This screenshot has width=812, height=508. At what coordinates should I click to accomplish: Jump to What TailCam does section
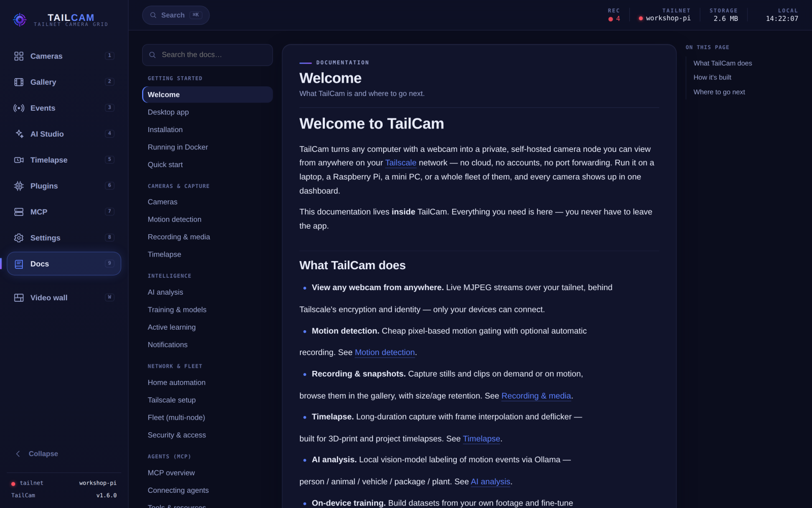723,63
